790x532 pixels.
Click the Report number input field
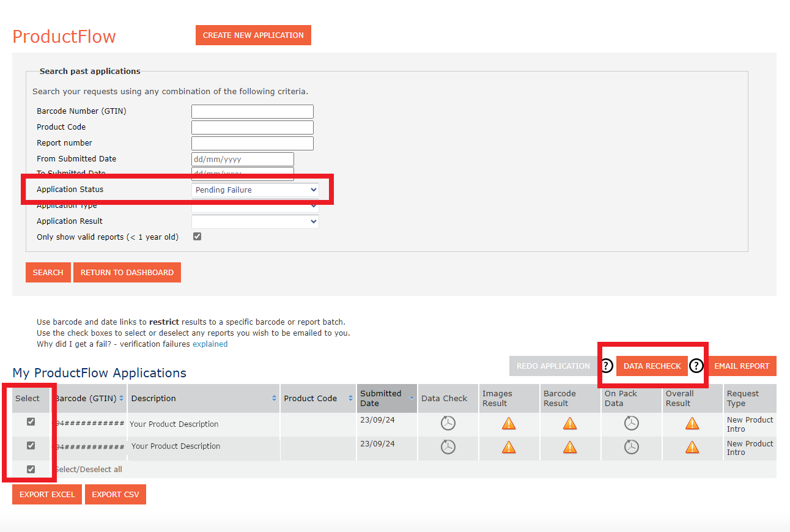tap(253, 143)
